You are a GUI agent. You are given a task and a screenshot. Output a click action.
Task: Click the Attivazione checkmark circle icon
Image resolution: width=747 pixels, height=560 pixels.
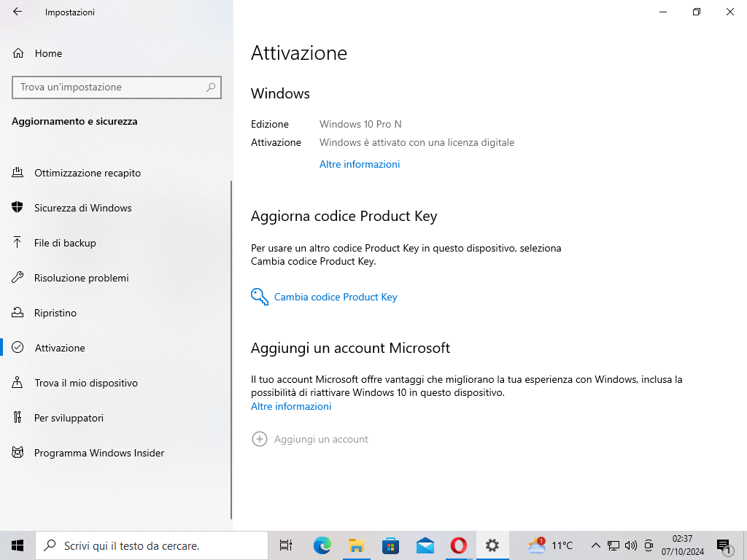point(18,347)
